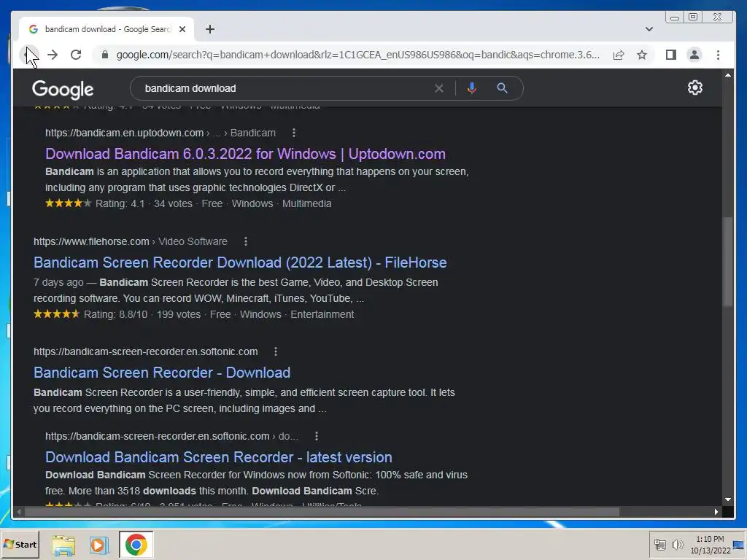Open Windows Explorer from the taskbar

[x=63, y=545]
